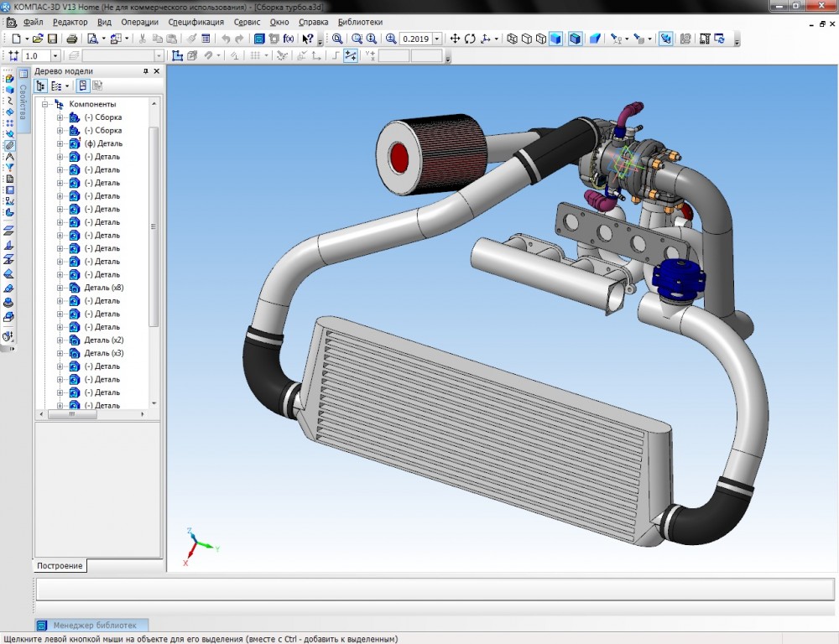839x644 pixels.
Task: Open the Print icon in toolbar
Action: [x=71, y=39]
